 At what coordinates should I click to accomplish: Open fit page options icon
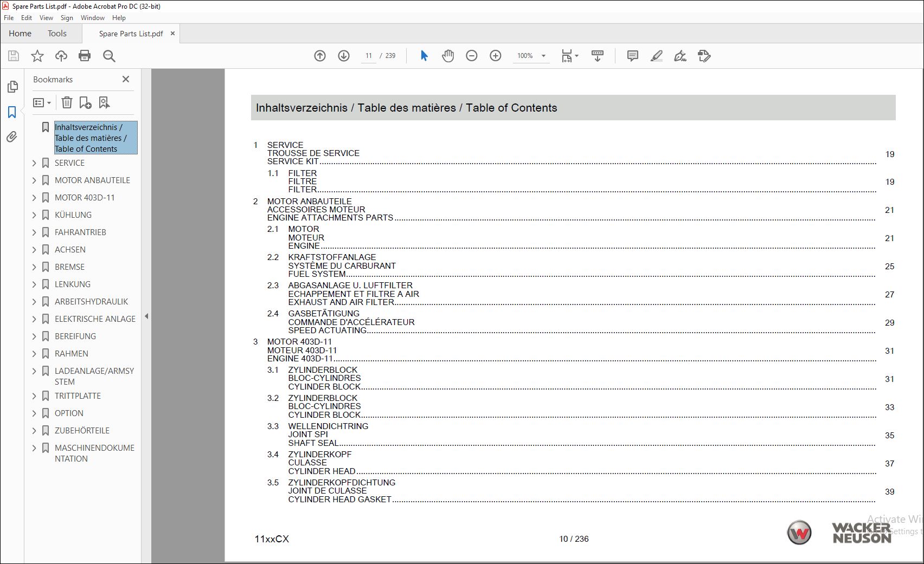point(569,56)
